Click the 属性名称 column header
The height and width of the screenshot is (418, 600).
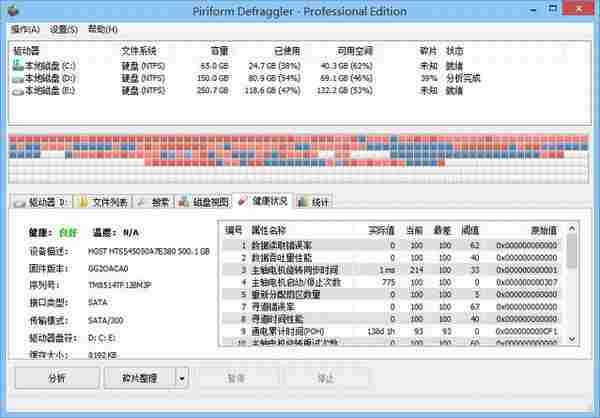[x=269, y=230]
